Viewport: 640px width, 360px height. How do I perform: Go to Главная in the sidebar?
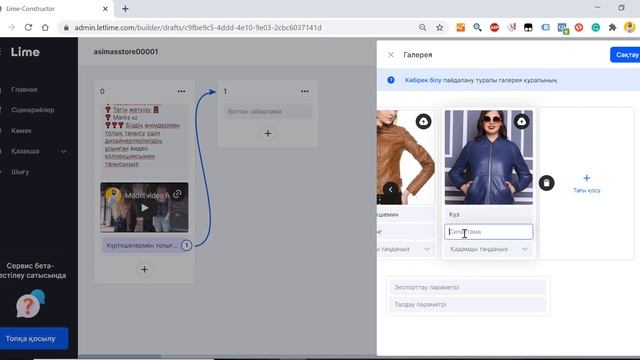click(24, 90)
